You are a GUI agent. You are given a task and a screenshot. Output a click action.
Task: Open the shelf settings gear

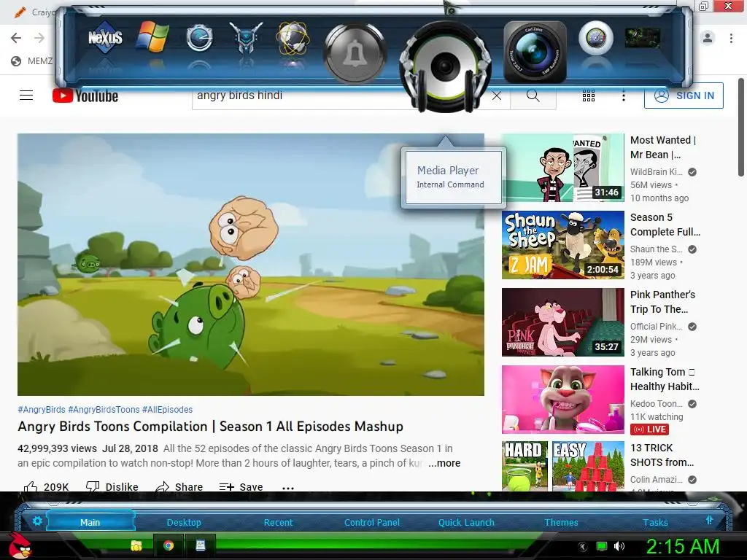pos(37,521)
